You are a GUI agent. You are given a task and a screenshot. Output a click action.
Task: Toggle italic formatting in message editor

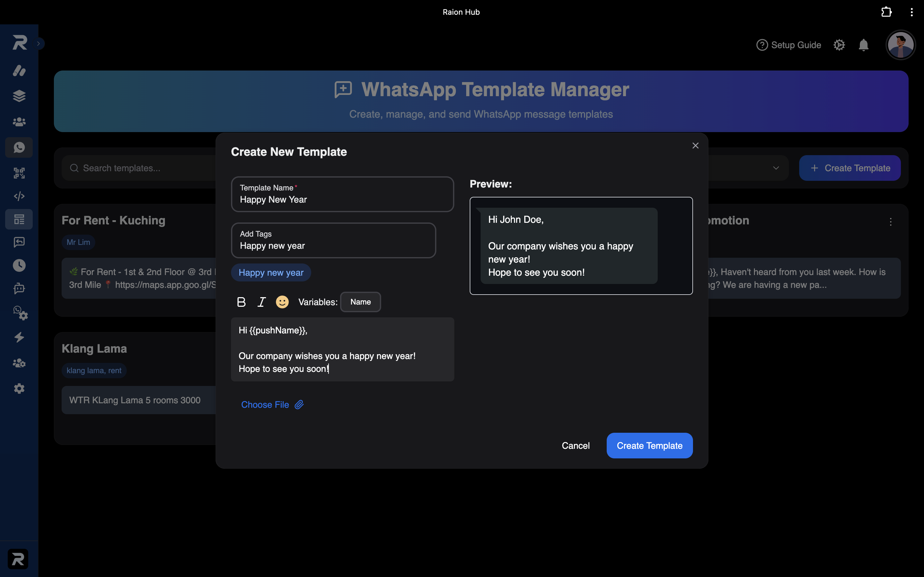261,302
